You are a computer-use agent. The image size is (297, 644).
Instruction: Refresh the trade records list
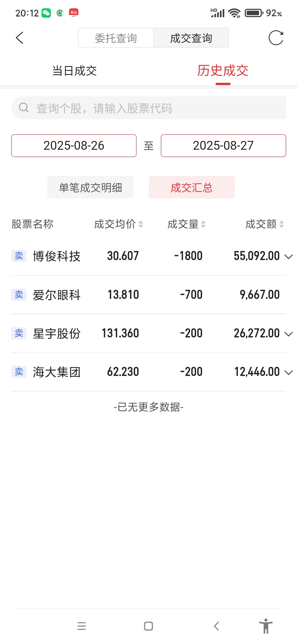coord(276,38)
